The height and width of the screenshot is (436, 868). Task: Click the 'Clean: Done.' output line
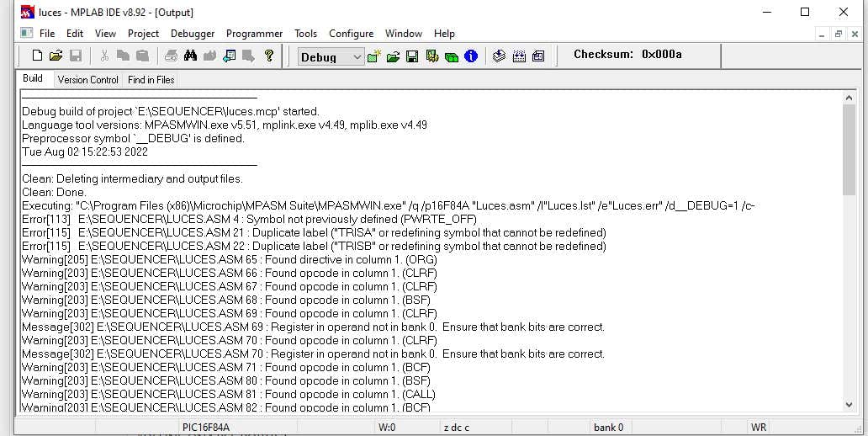54,192
